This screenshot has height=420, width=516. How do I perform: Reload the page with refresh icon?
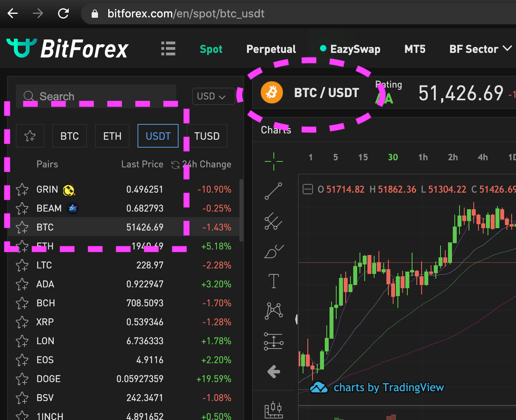tap(63, 13)
